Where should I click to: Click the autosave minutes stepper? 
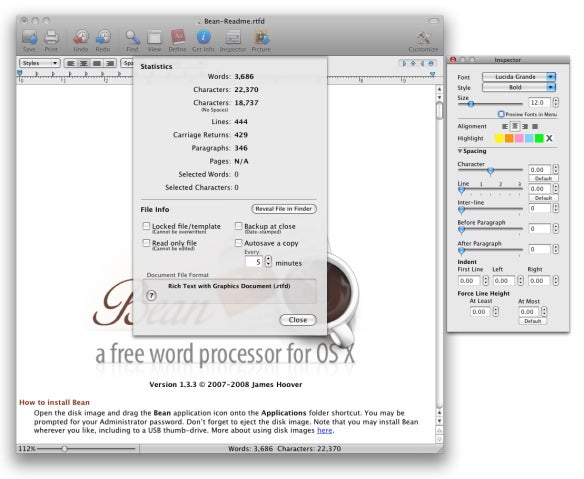(268, 261)
